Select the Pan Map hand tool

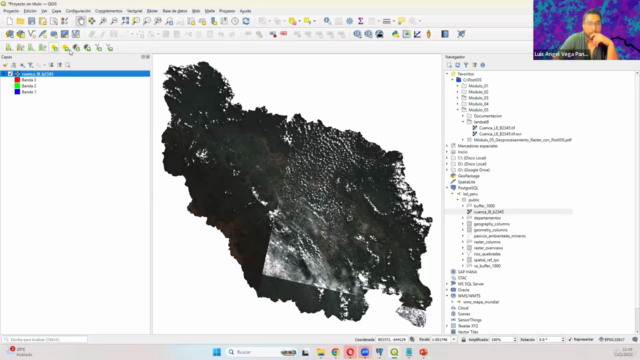click(81, 21)
